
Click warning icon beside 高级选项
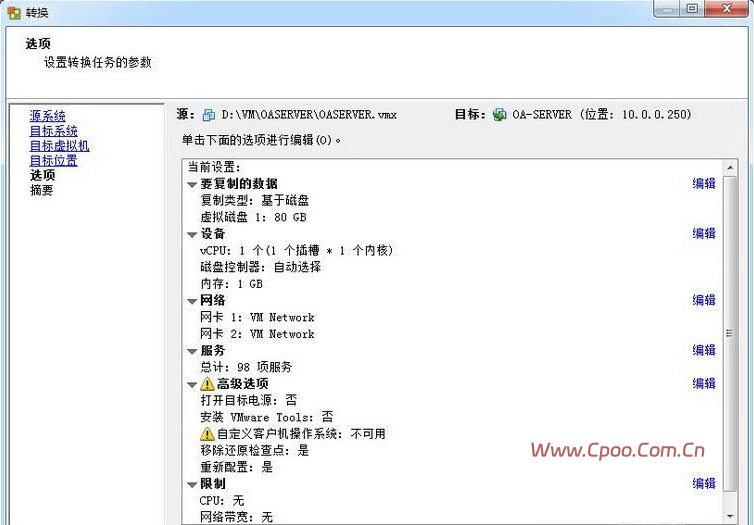coord(207,384)
